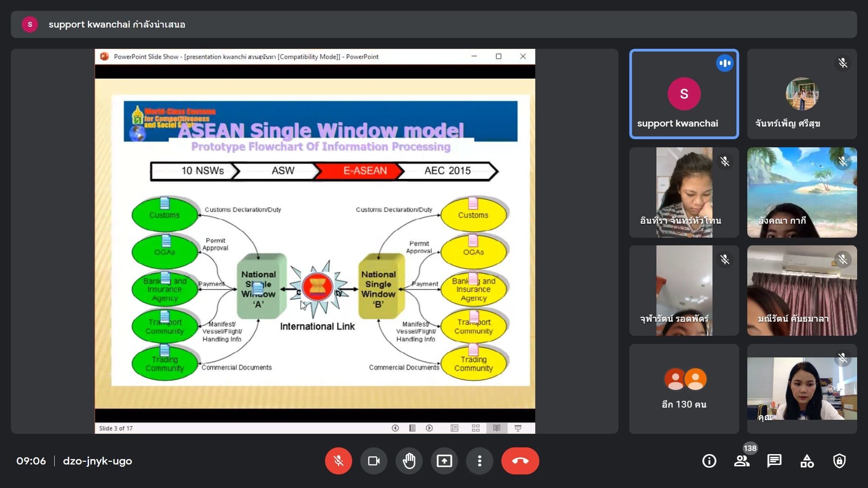The height and width of the screenshot is (488, 868).
Task: Raise hand in the meeting
Action: point(409,461)
